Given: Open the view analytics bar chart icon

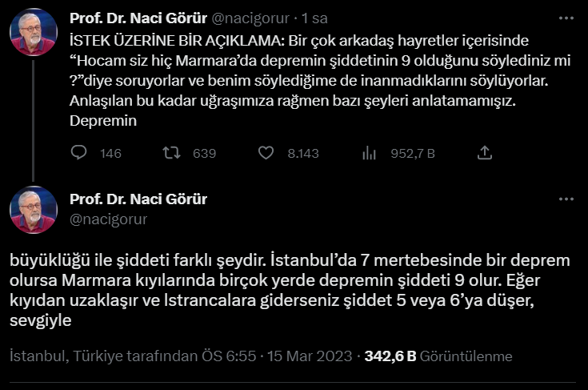Looking at the screenshot, I should [x=370, y=153].
